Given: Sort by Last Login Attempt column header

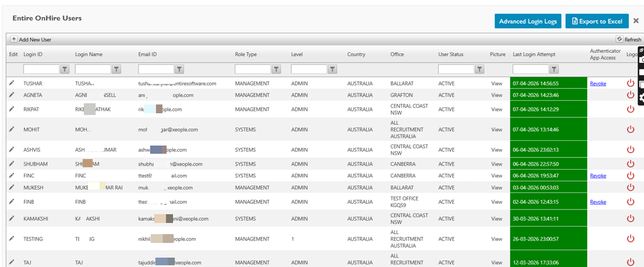Looking at the screenshot, I should pyautogui.click(x=534, y=55).
